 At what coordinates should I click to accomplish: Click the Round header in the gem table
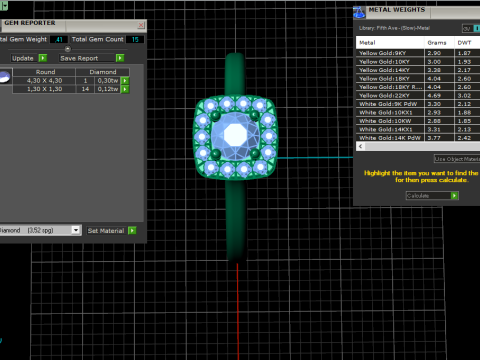[44, 72]
